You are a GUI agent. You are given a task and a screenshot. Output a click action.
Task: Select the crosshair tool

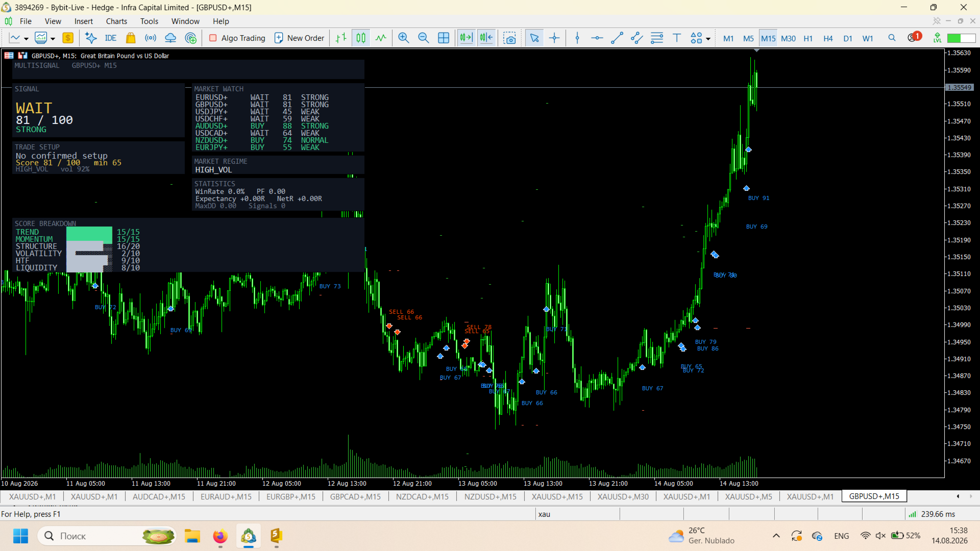554,38
